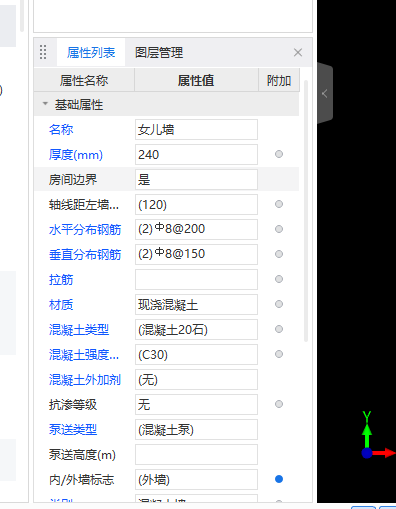
Task: Select the 泵送高度(m) property label
Action: pos(82,455)
